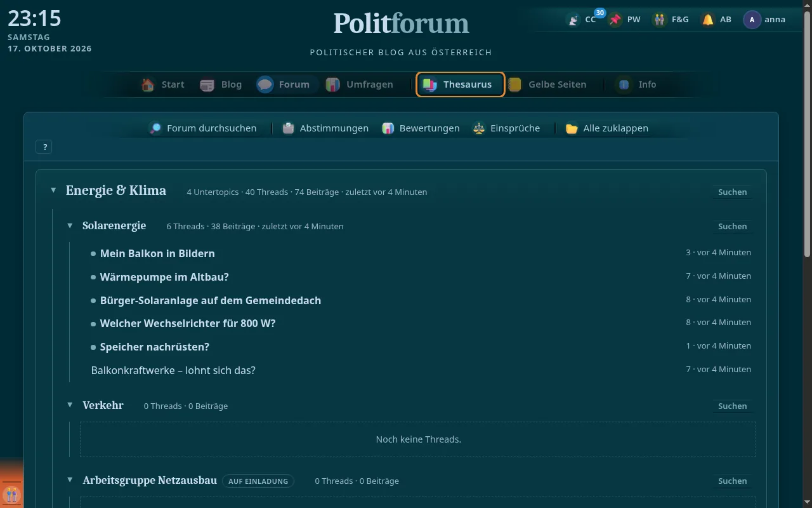Open Bewertungen via the colorful chart icon
Screen dimensions: 812x508
388,128
